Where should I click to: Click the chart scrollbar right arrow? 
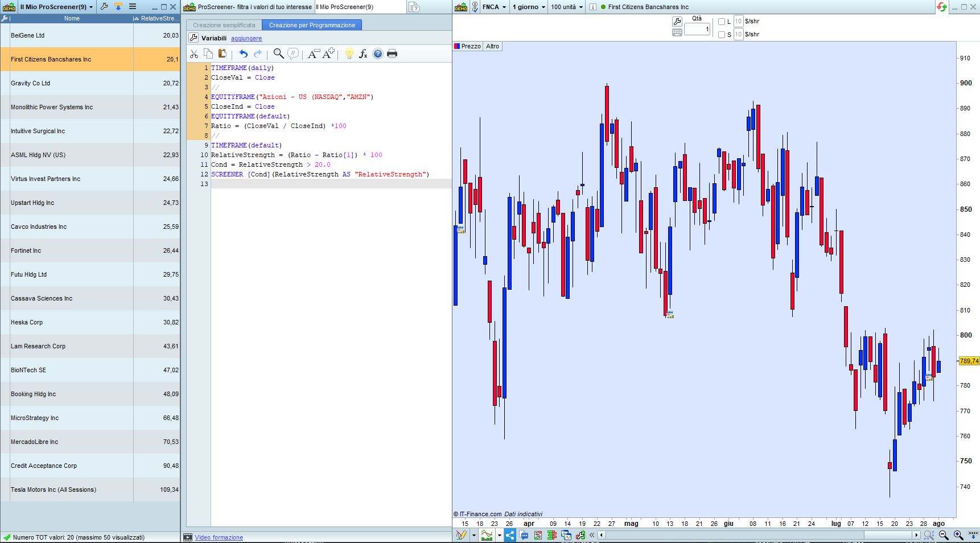coord(916,535)
